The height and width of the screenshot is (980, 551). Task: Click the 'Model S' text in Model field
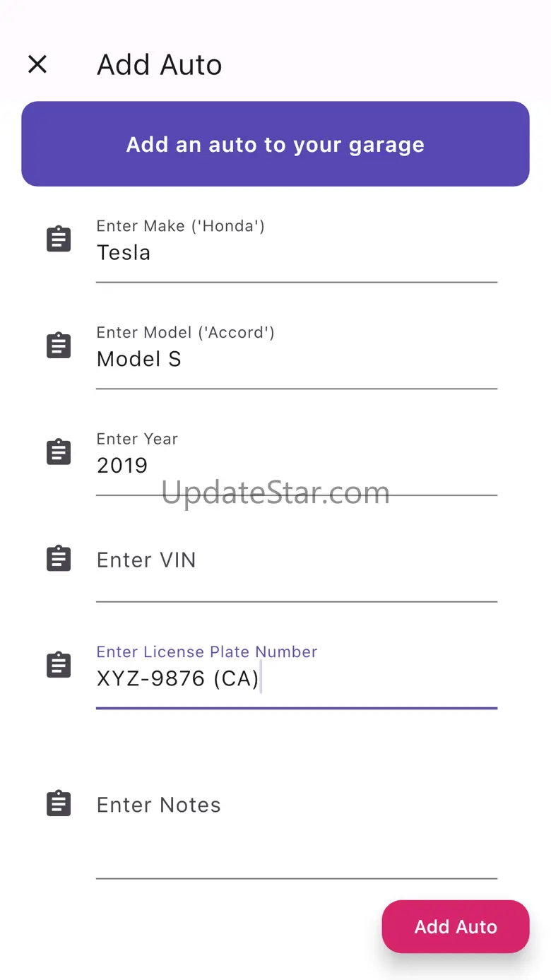click(x=139, y=360)
